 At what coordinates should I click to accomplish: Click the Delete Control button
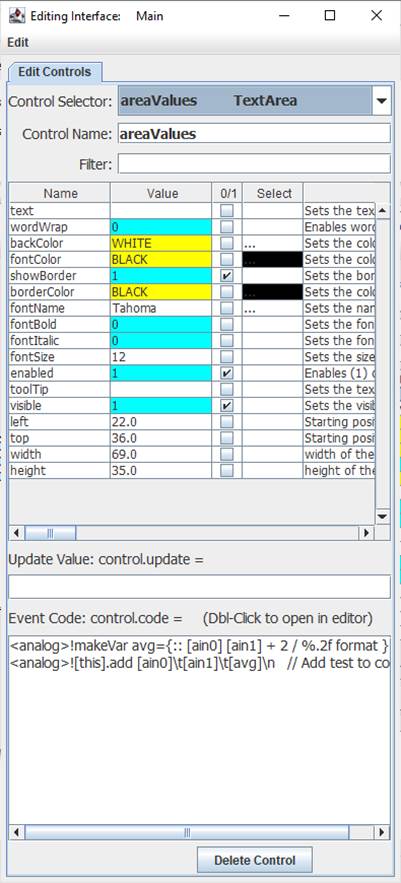(x=255, y=860)
